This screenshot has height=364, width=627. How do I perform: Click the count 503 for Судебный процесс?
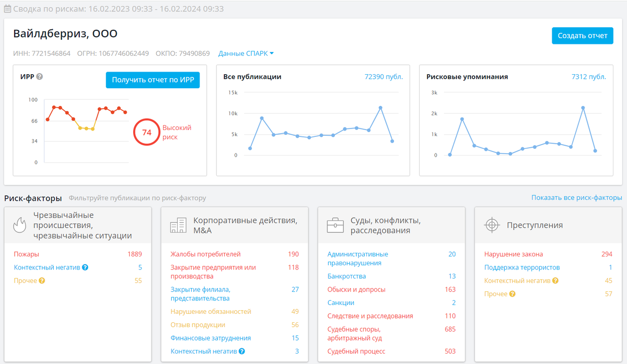point(450,351)
